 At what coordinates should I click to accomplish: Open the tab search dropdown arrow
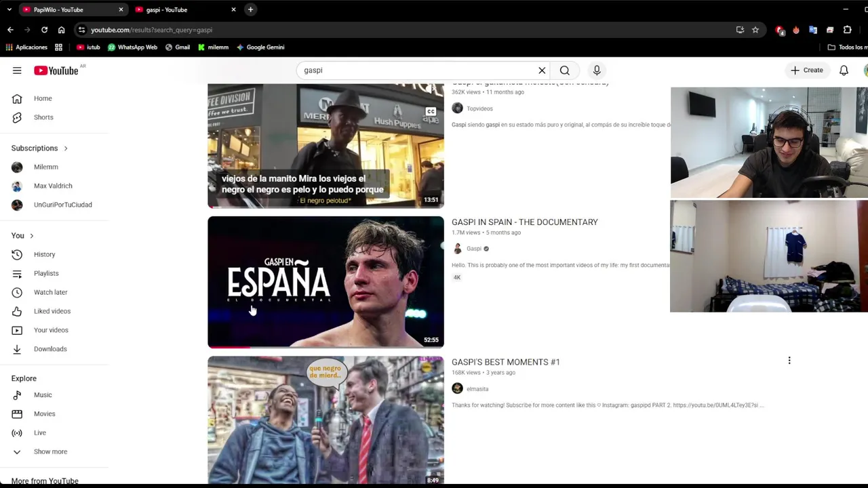pos(9,9)
